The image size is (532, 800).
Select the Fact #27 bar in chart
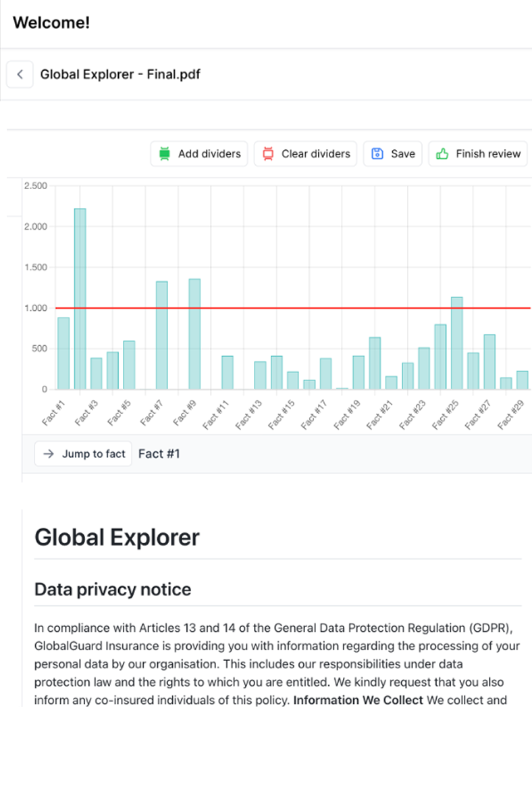(489, 362)
